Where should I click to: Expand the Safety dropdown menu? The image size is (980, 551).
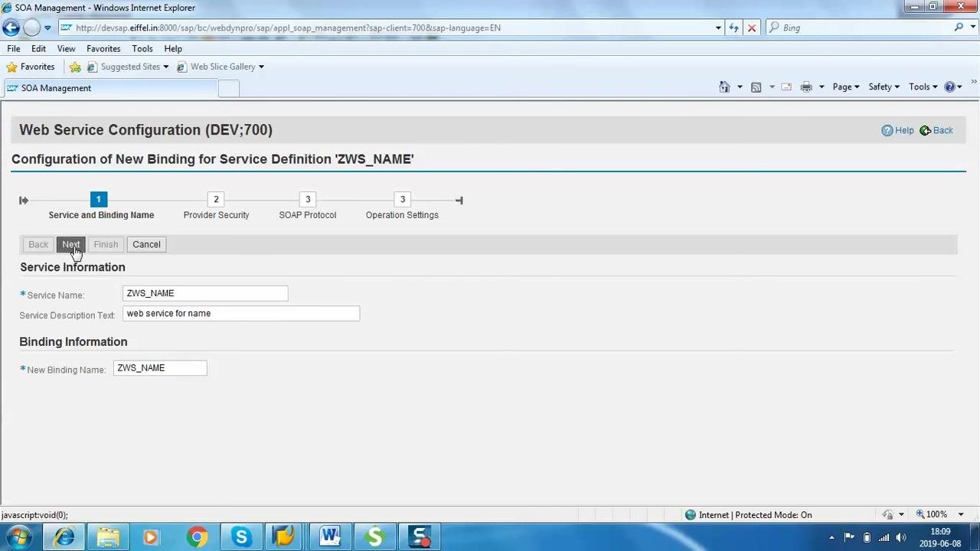pyautogui.click(x=884, y=86)
